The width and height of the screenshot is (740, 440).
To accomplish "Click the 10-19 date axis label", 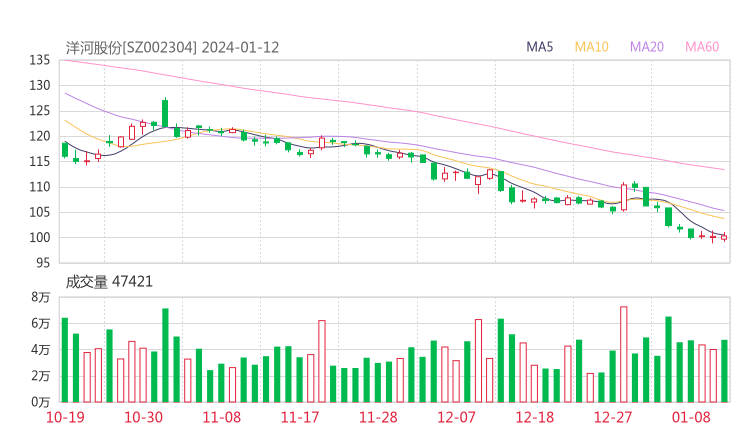I will pyautogui.click(x=65, y=417).
